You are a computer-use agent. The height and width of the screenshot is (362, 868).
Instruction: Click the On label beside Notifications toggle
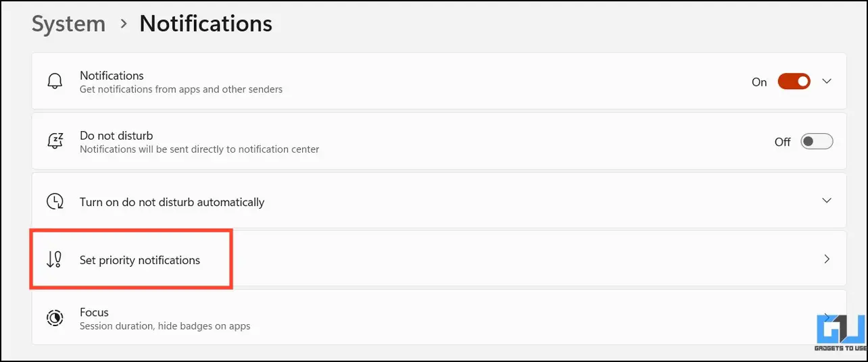coord(759,82)
